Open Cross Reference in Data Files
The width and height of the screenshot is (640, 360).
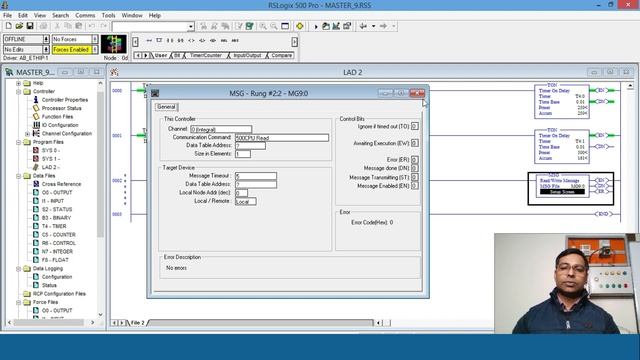click(x=61, y=184)
